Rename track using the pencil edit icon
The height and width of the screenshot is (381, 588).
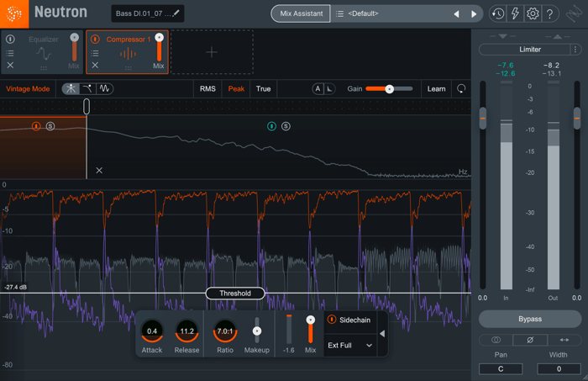(176, 13)
